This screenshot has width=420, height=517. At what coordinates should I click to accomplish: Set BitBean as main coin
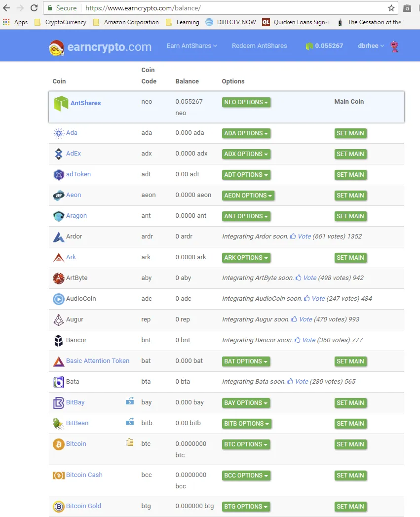(x=350, y=423)
